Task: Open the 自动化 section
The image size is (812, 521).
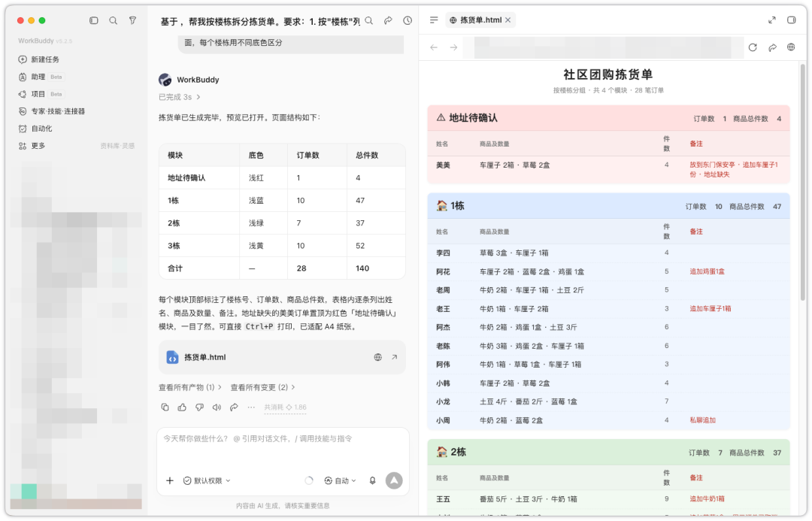Action: [35, 129]
